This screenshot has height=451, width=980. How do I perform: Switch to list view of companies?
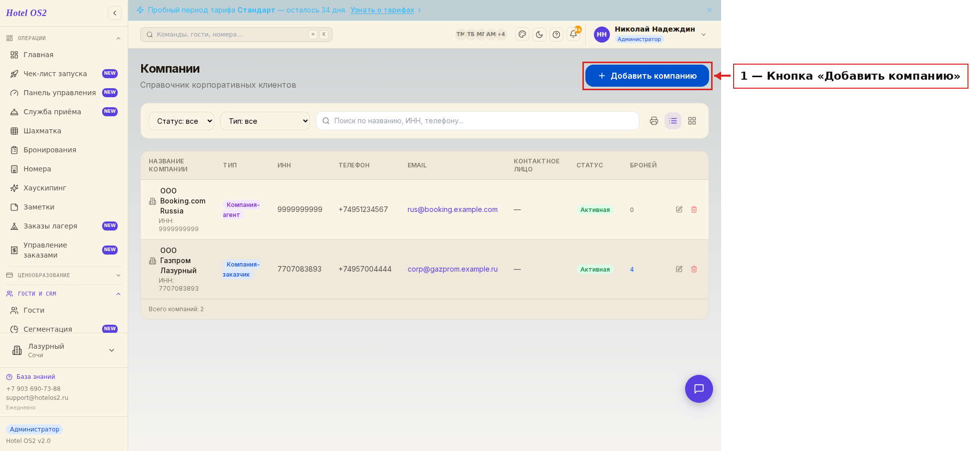click(x=673, y=121)
